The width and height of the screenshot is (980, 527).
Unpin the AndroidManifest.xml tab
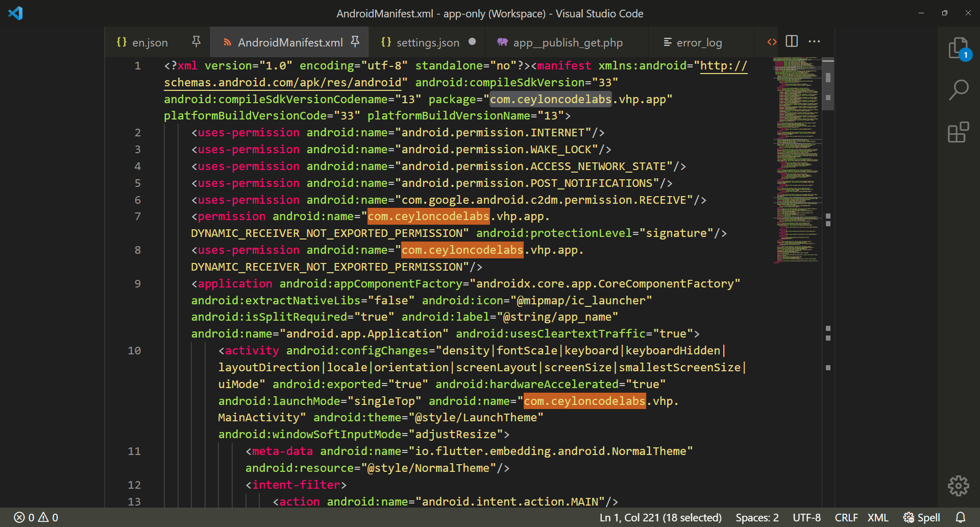[355, 42]
